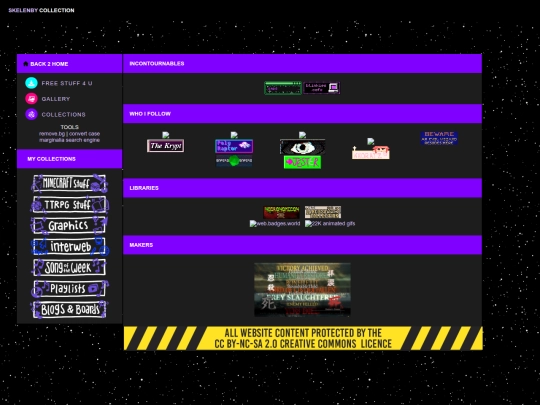Open the Playlists collection banner
This screenshot has width=540, height=405.
[70, 289]
